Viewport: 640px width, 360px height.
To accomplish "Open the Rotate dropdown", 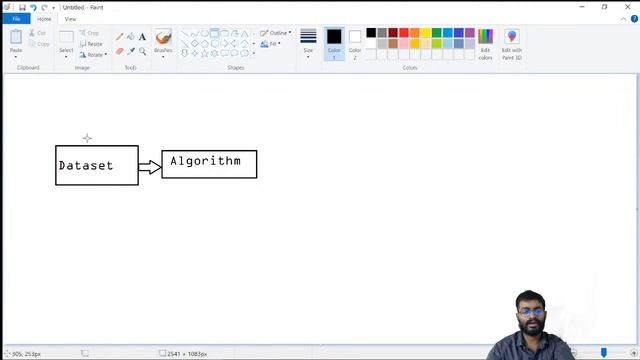I will click(x=93, y=55).
